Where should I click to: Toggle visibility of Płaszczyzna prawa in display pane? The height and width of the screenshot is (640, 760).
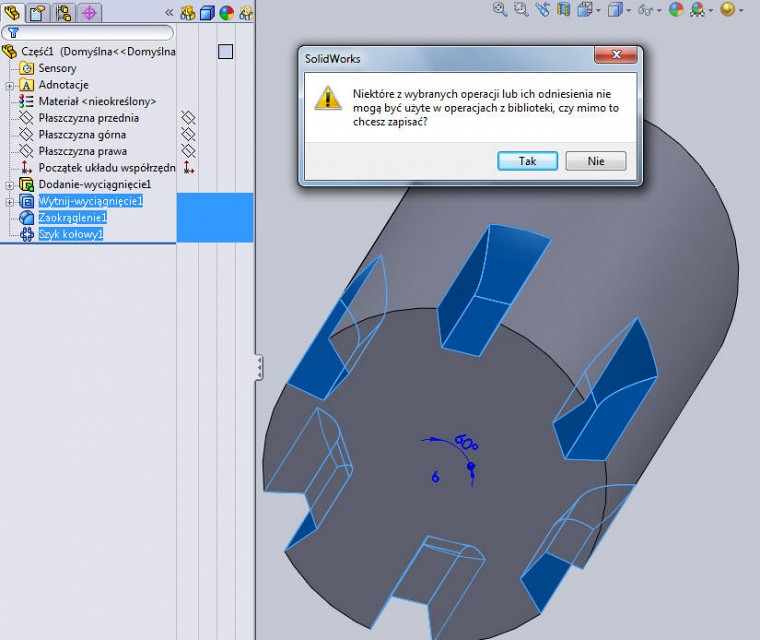188,151
